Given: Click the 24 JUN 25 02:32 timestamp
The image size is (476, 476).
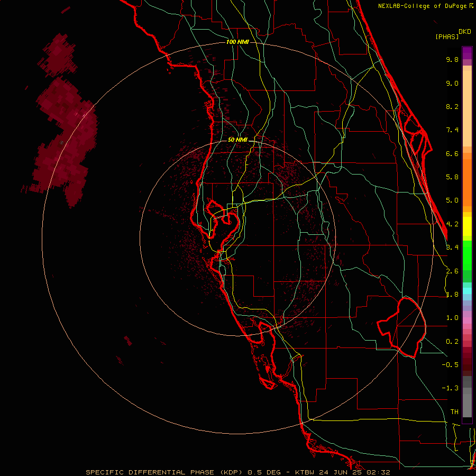Looking at the screenshot, I should 354,472.
